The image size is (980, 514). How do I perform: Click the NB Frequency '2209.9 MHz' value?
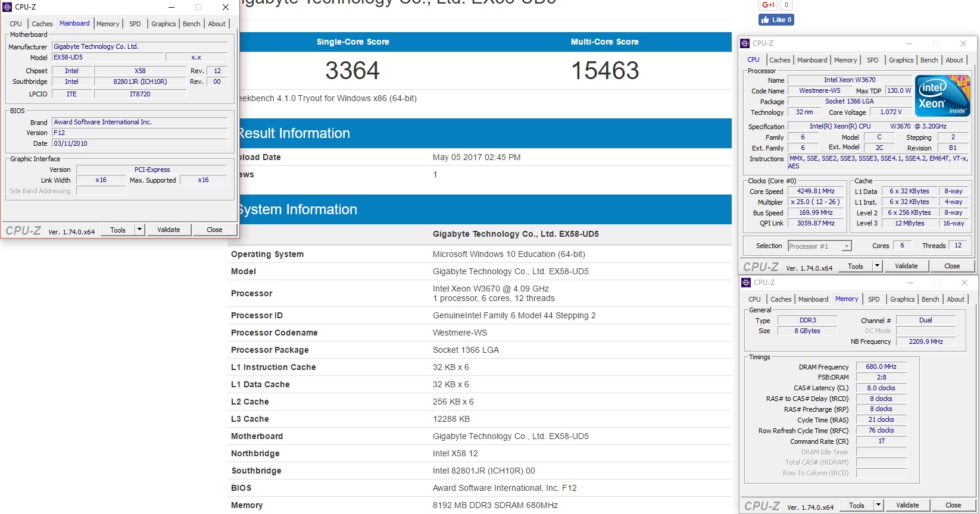click(926, 341)
